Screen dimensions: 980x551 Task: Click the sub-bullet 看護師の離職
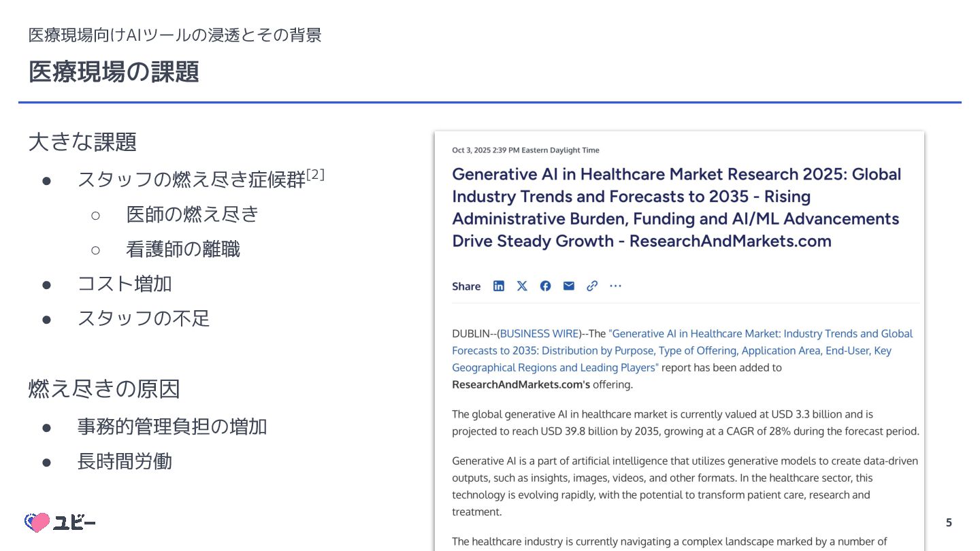[183, 249]
